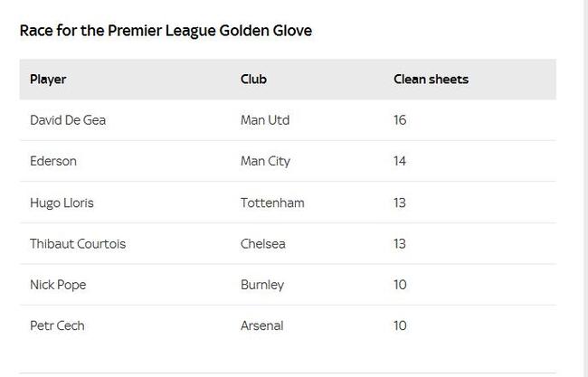Click Ederson's 14 clean sheets value
588x377 pixels.
[x=400, y=161]
